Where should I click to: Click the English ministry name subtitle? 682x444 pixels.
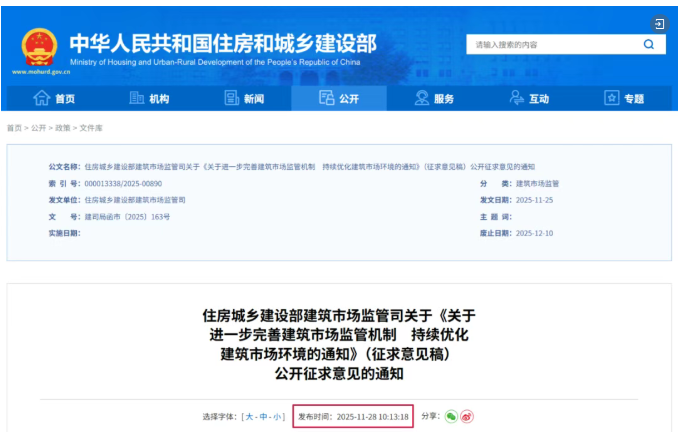click(215, 62)
